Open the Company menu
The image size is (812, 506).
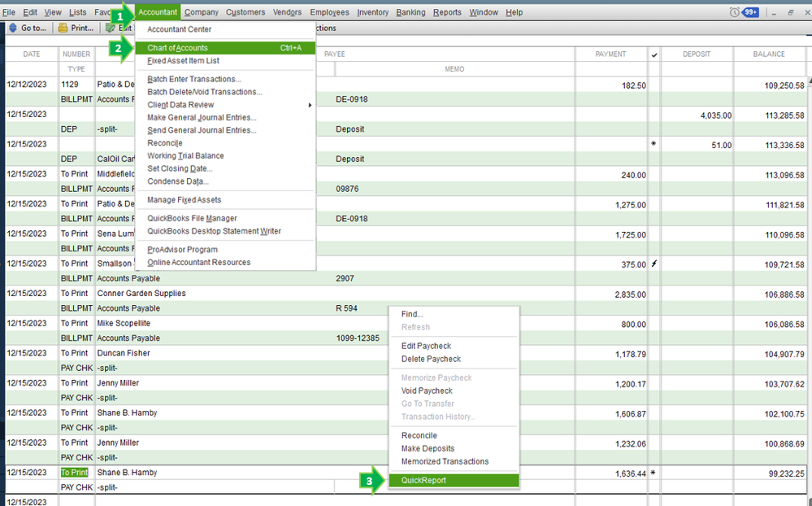tap(201, 12)
